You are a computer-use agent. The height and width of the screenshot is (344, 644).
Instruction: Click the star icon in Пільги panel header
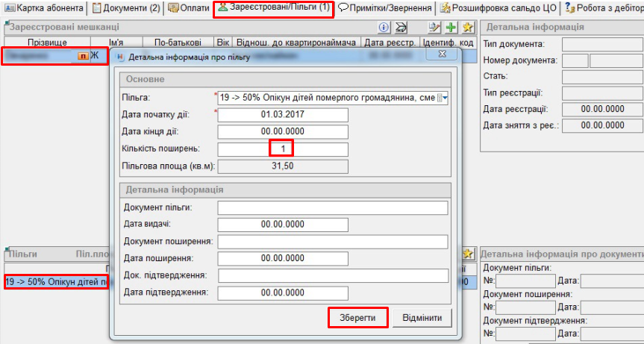coord(468,254)
